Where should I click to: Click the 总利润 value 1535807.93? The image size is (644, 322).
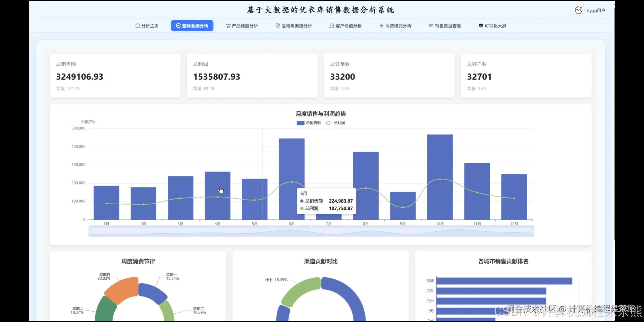click(217, 77)
